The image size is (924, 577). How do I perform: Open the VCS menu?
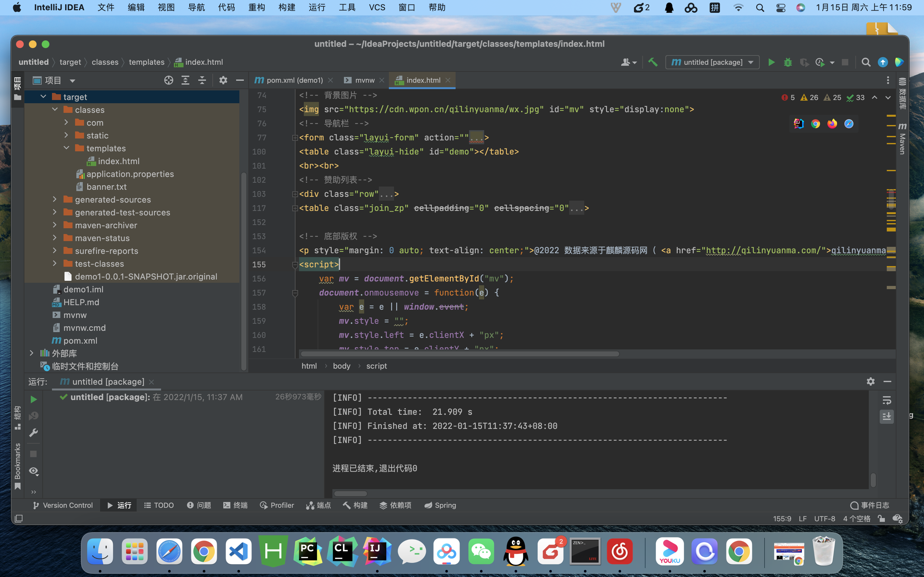pyautogui.click(x=377, y=7)
